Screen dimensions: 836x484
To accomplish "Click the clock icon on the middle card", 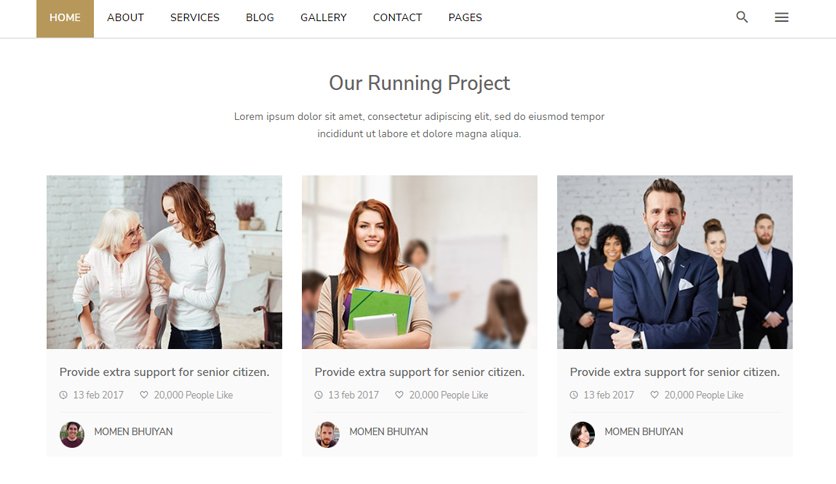I will point(318,395).
